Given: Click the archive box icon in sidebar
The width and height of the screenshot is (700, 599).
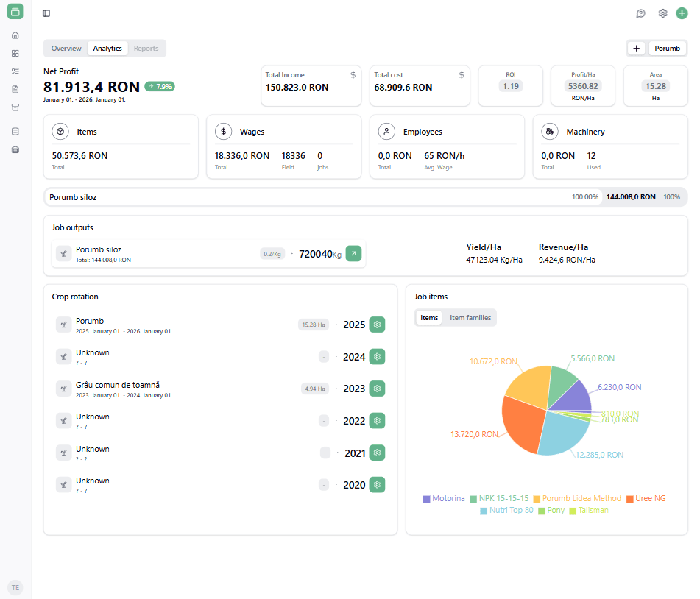Looking at the screenshot, I should pyautogui.click(x=15, y=107).
